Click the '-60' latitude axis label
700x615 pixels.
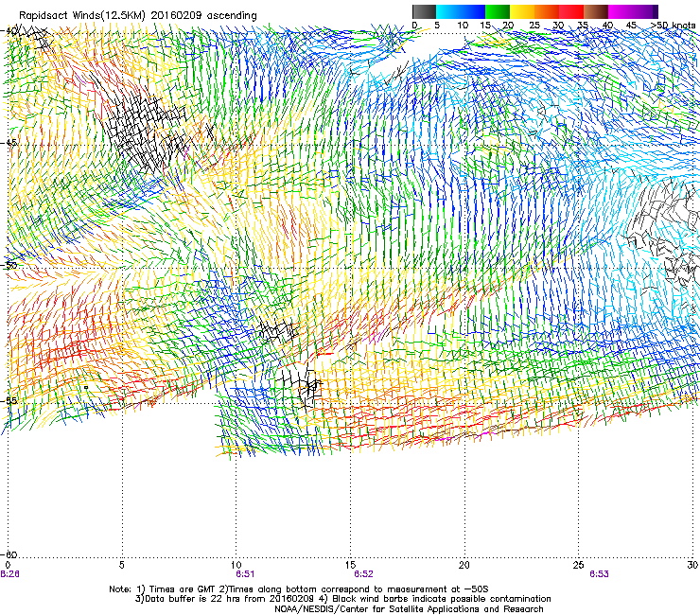pyautogui.click(x=9, y=554)
